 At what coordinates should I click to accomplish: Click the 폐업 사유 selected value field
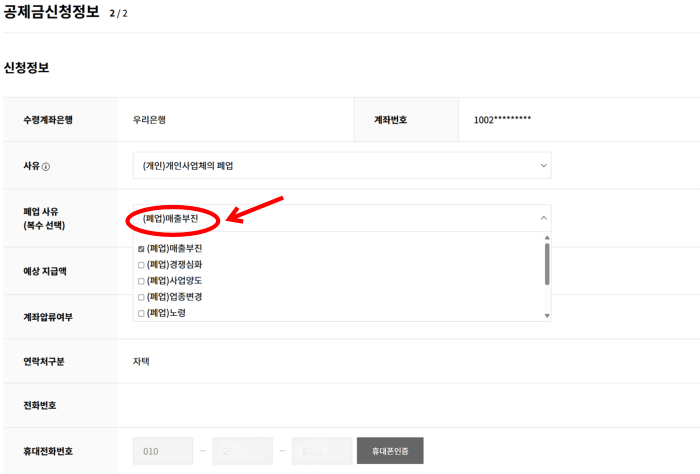tap(342, 218)
